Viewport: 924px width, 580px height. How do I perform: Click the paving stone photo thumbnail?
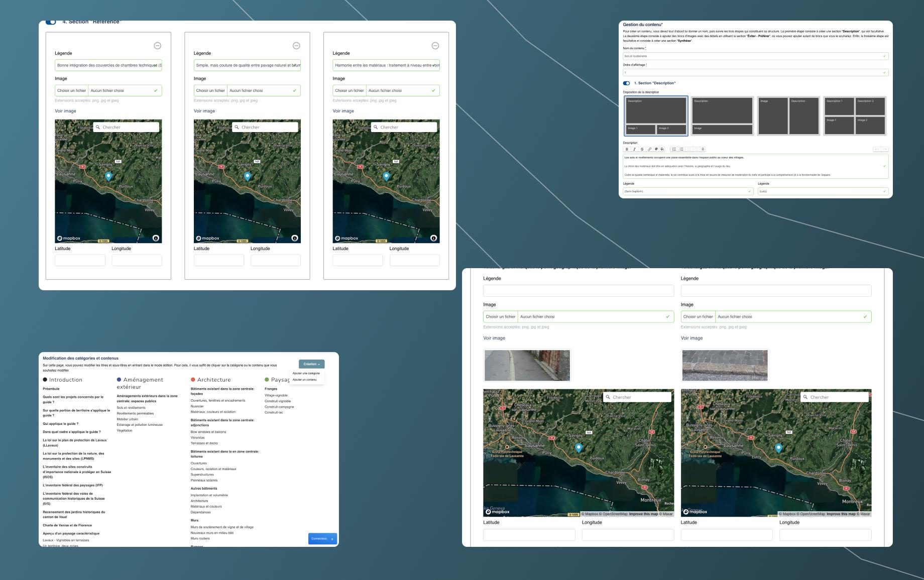(x=725, y=365)
